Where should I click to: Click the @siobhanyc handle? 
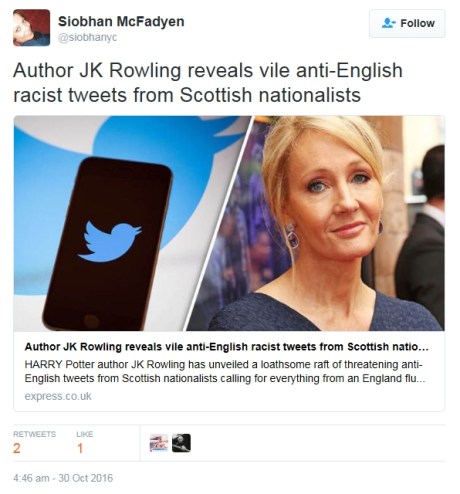tap(88, 37)
